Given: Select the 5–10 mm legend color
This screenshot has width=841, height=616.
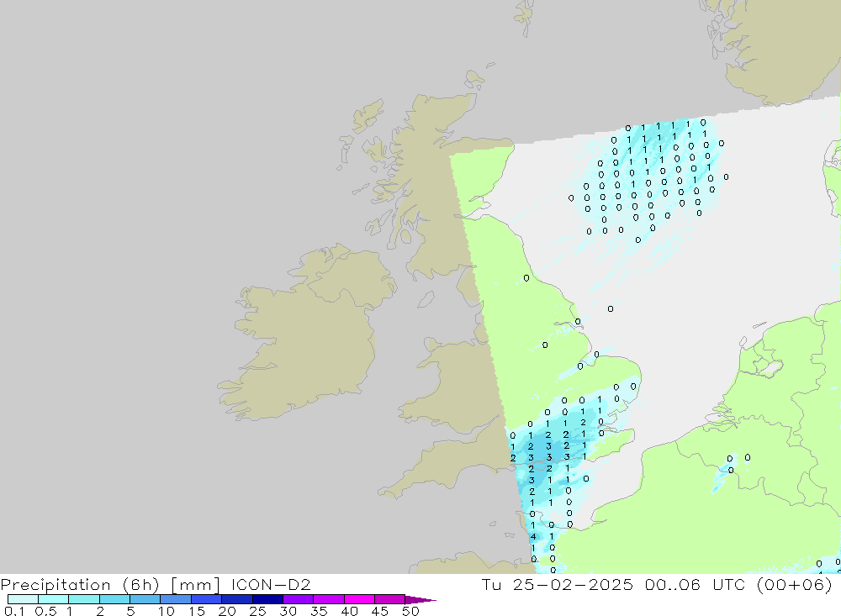Looking at the screenshot, I should click(x=145, y=599).
